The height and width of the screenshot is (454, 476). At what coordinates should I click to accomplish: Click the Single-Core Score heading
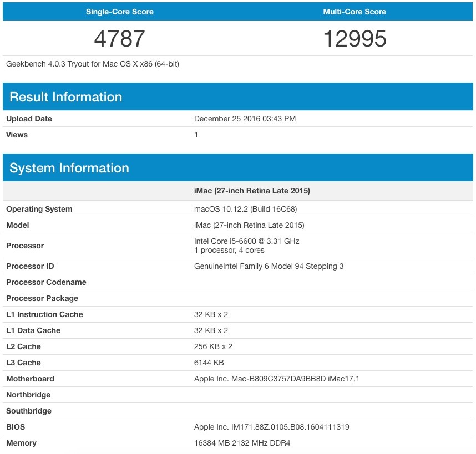pyautogui.click(x=120, y=12)
